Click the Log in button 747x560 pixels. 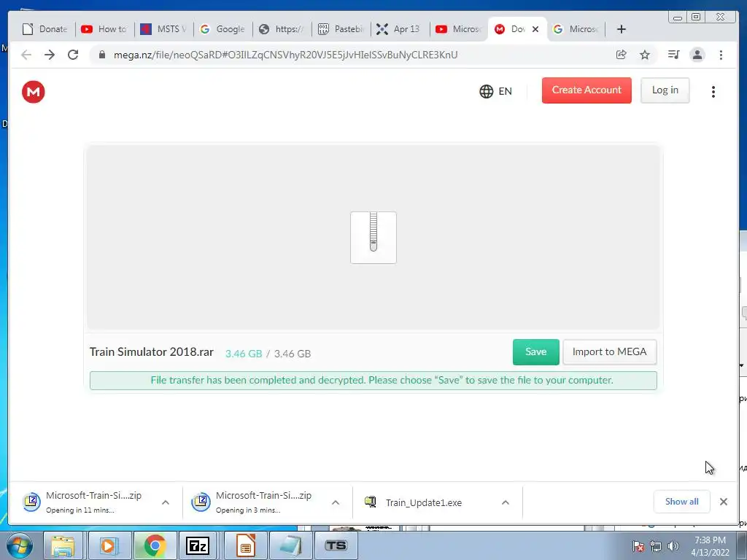pos(665,90)
